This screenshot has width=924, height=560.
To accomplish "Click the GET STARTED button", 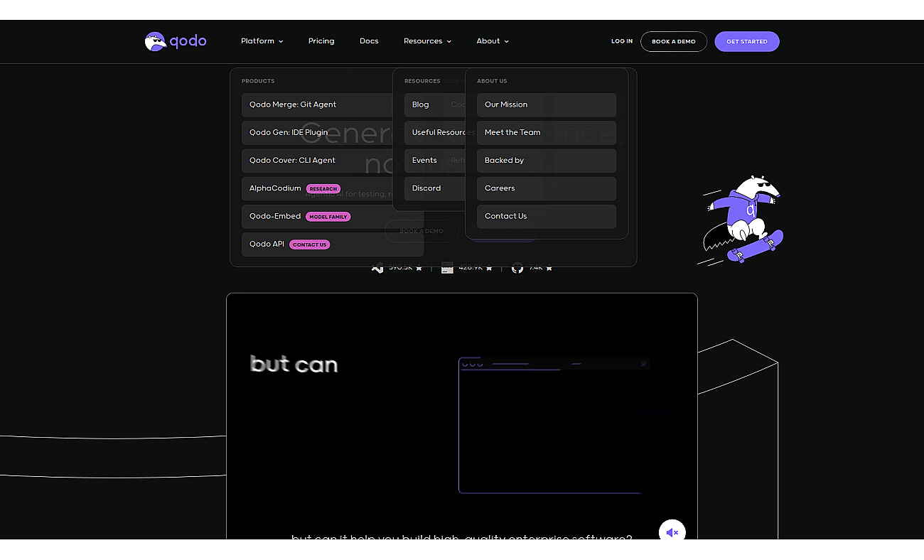I will 747,41.
